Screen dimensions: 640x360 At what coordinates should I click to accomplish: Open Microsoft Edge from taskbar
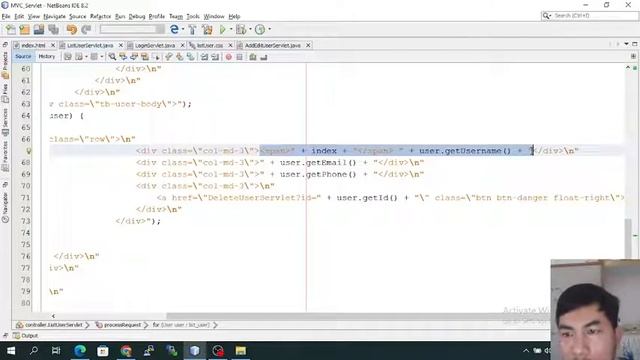pos(80,351)
